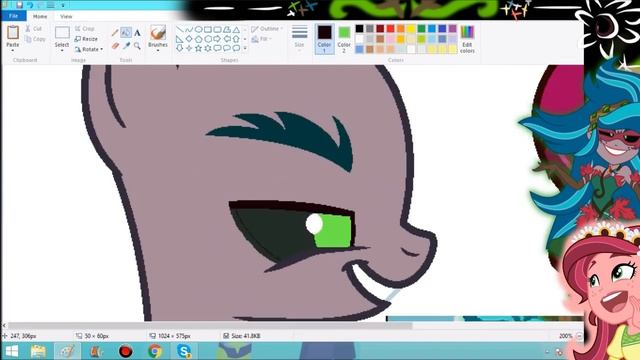Pick the purple palette swatch
640x360 pixels.
point(452,29)
